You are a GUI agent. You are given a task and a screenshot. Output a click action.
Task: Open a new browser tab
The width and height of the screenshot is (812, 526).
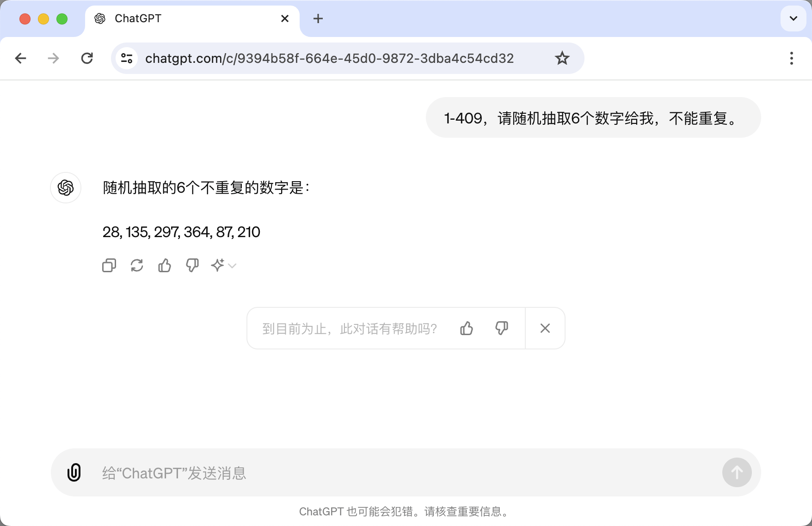(x=318, y=18)
